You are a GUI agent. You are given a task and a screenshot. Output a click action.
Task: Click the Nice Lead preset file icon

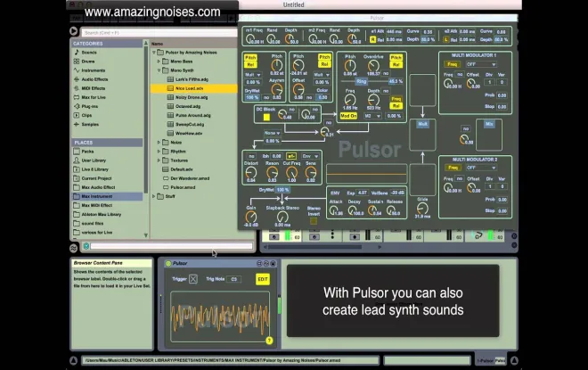click(170, 88)
